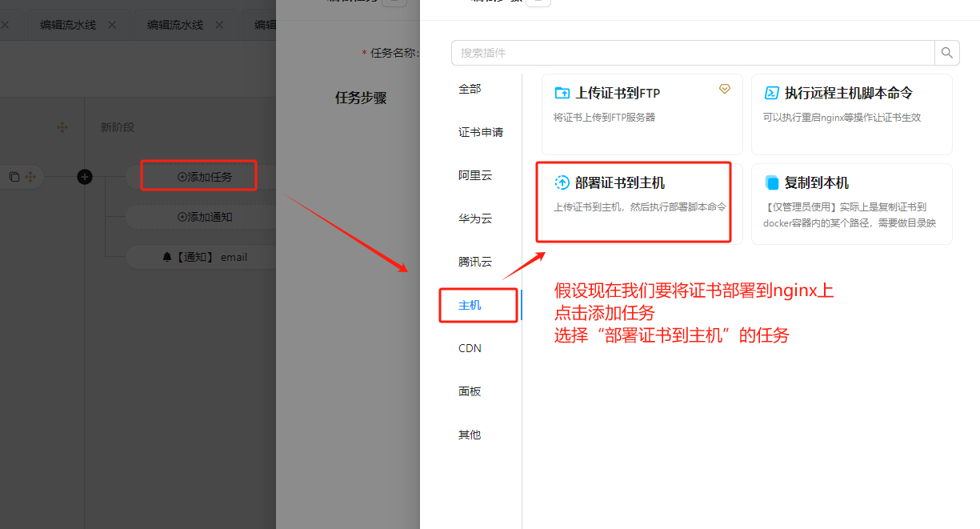Switch to the 编辑流水线 tab
Viewport: 980px width, 529px height.
pos(68,25)
